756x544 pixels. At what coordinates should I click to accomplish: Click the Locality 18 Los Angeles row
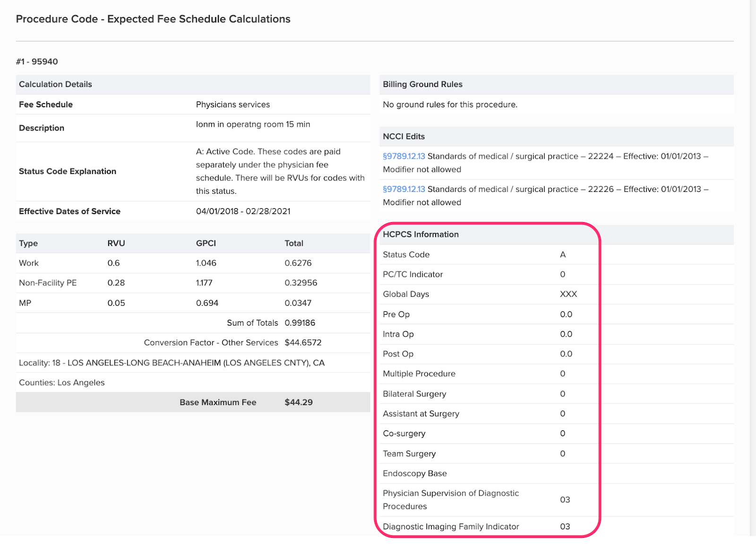(172, 363)
